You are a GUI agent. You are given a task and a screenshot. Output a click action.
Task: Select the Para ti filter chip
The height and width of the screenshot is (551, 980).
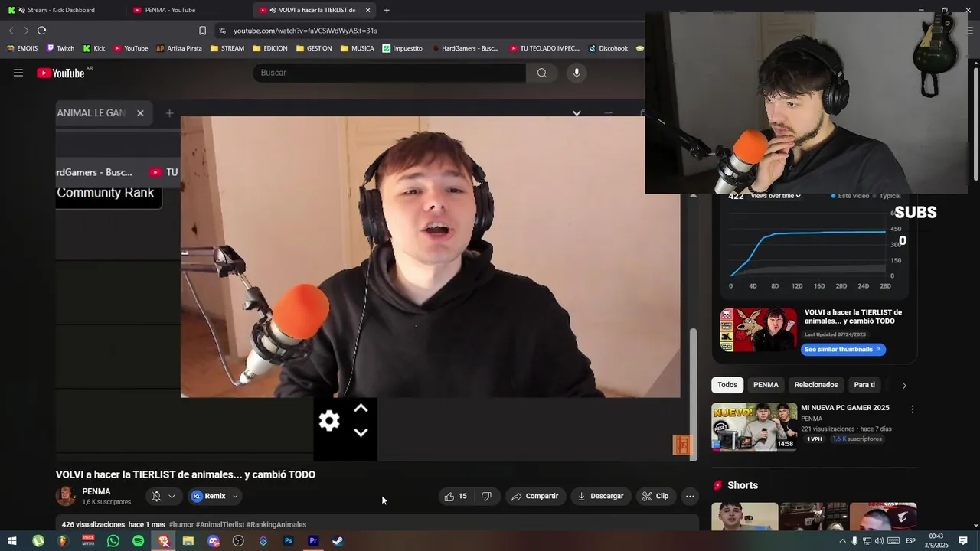[864, 385]
